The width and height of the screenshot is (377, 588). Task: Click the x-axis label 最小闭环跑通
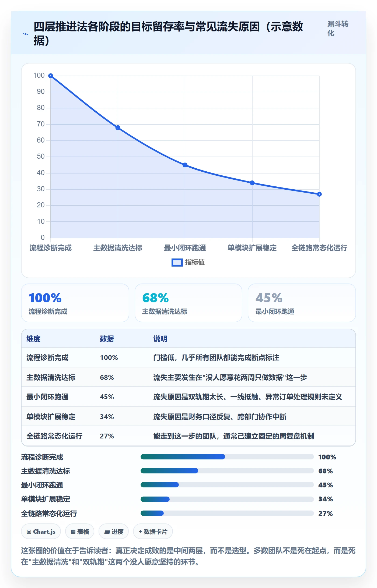tap(185, 248)
